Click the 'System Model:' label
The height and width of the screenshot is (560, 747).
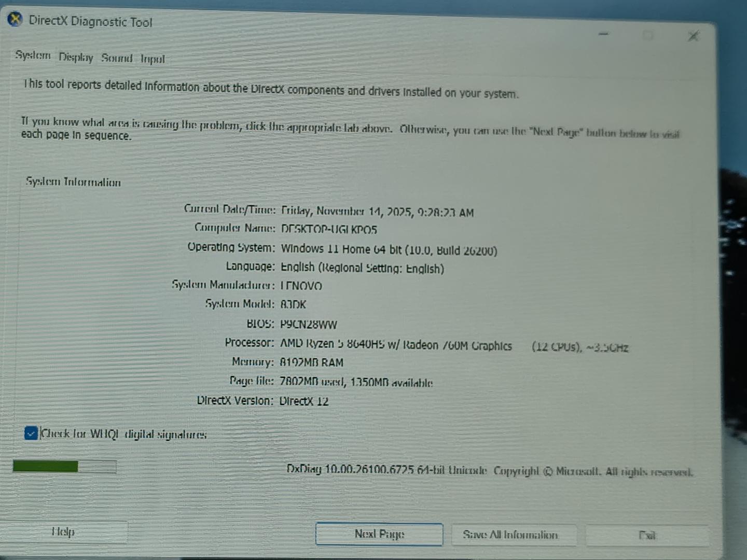tap(240, 303)
